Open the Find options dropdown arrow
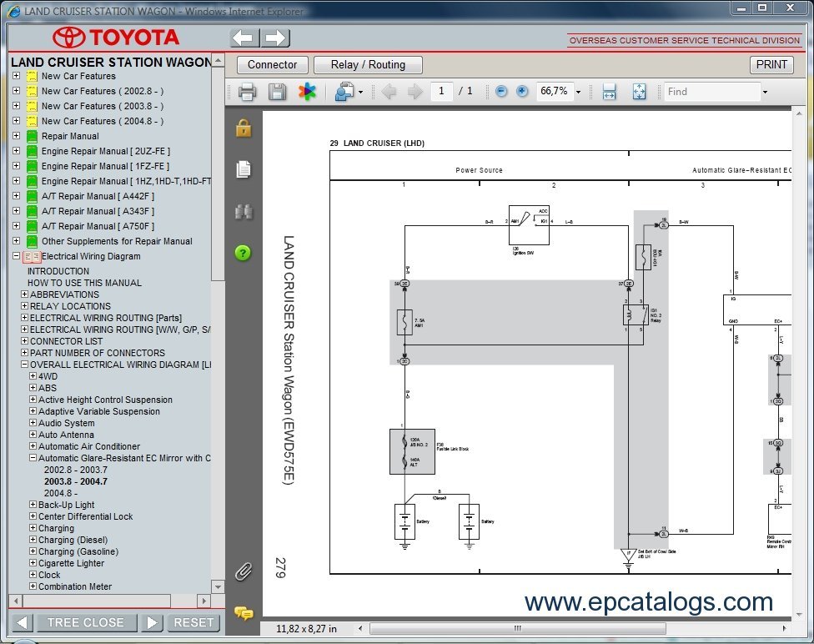814x644 pixels. pyautogui.click(x=765, y=93)
